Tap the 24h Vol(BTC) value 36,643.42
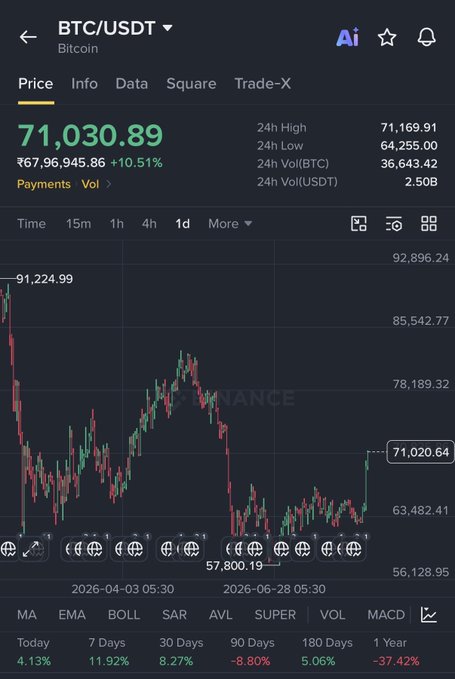Screen dimensions: 455x679 click(x=409, y=164)
